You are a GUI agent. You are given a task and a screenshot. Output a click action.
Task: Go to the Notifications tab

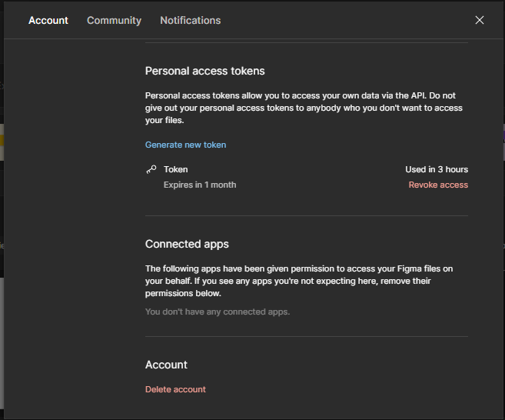pos(190,20)
